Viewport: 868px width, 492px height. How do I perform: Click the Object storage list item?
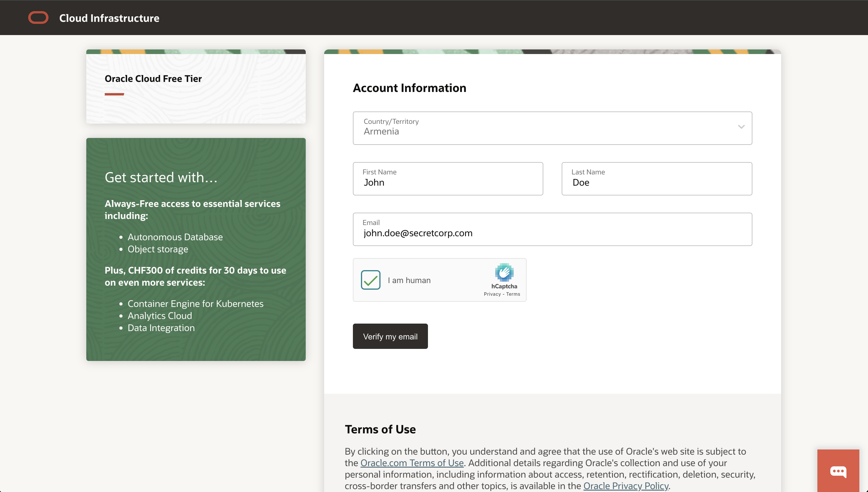[x=158, y=249]
